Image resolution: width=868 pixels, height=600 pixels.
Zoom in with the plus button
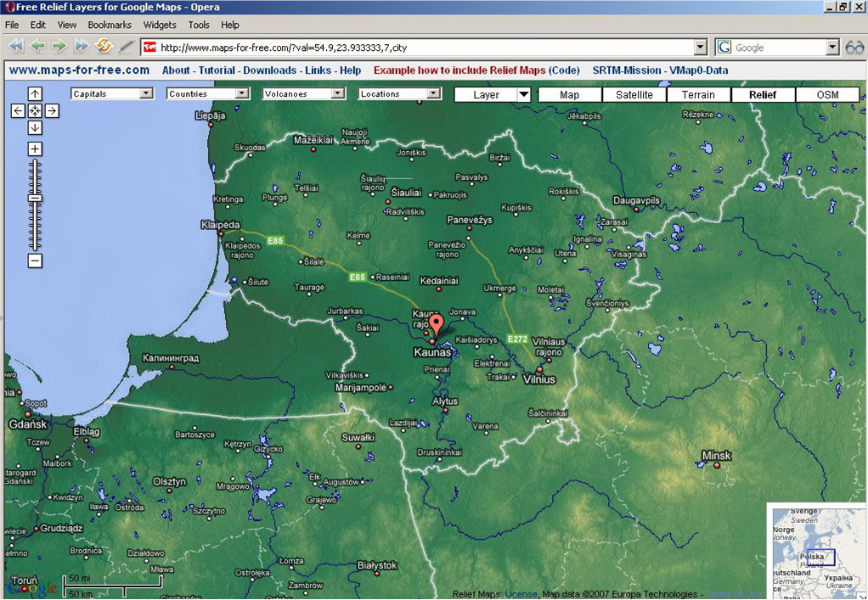pos(35,149)
